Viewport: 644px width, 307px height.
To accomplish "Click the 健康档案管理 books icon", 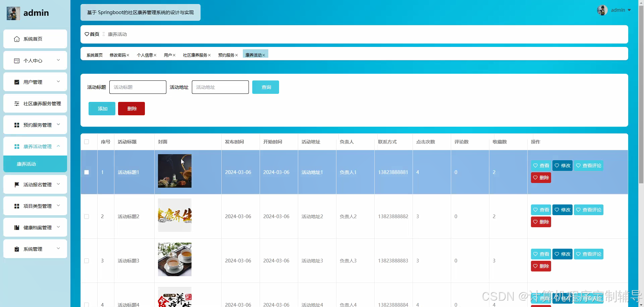I will tap(17, 228).
